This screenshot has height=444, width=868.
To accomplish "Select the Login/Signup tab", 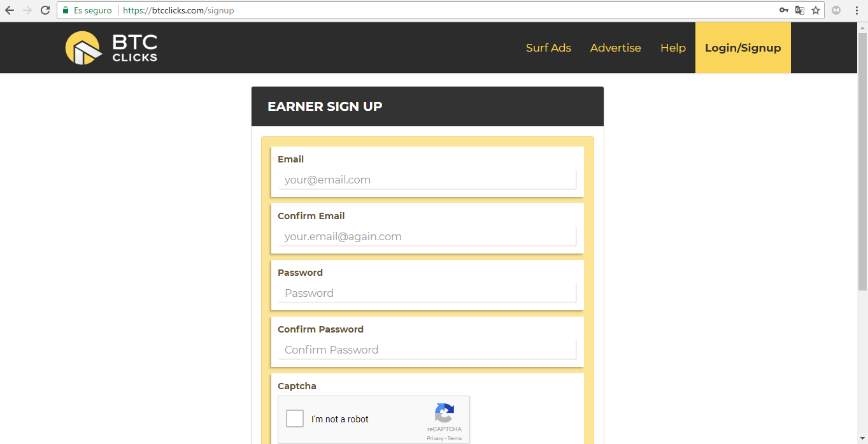I will [743, 48].
